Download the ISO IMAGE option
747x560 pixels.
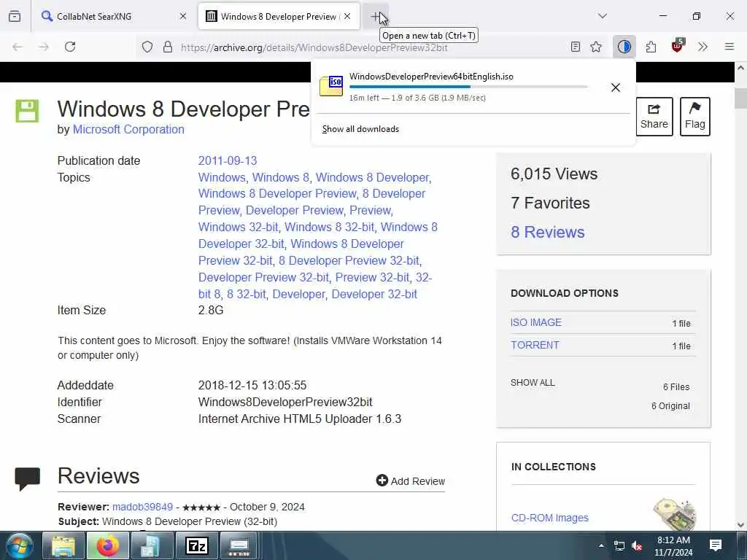[x=536, y=322]
